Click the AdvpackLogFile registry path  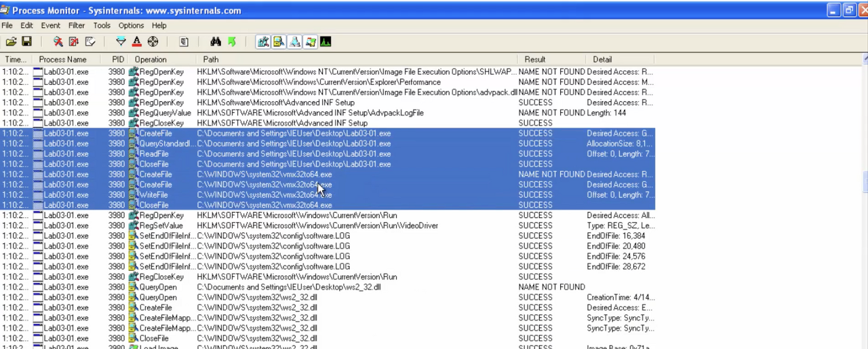click(311, 113)
